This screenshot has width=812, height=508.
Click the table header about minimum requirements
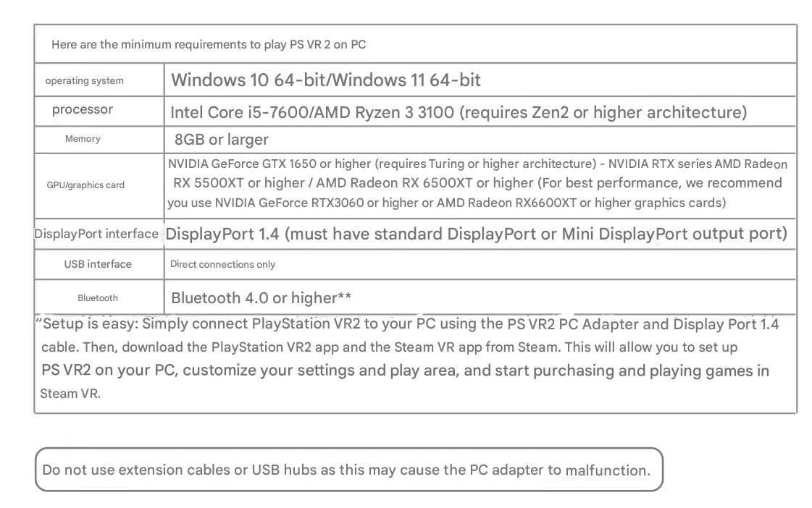(x=209, y=45)
